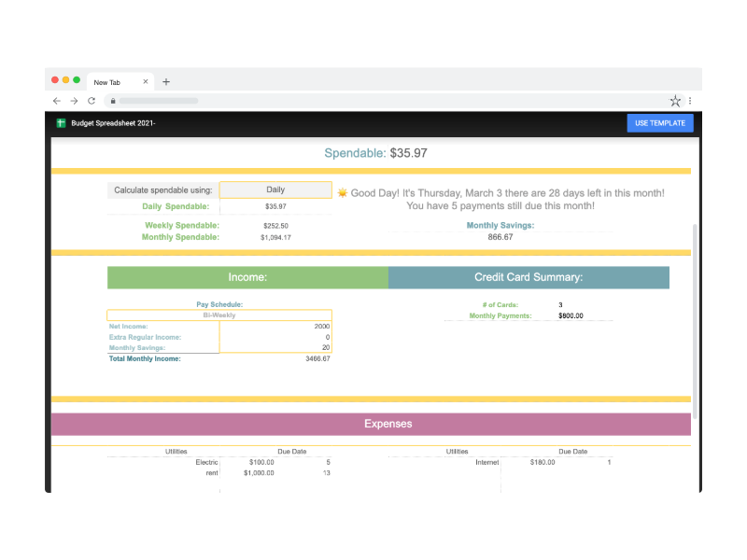This screenshot has width=747, height=560.
Task: Click the # of Cards label
Action: [500, 305]
